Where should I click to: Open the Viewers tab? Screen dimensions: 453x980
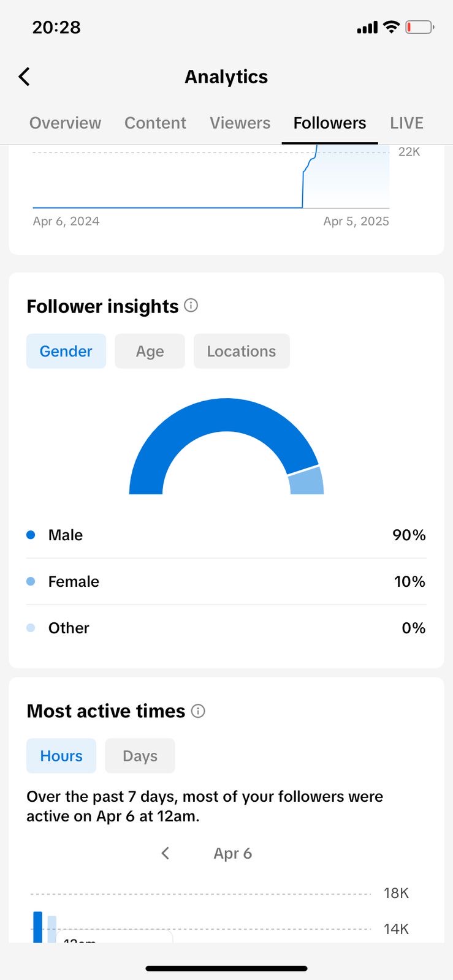tap(240, 123)
